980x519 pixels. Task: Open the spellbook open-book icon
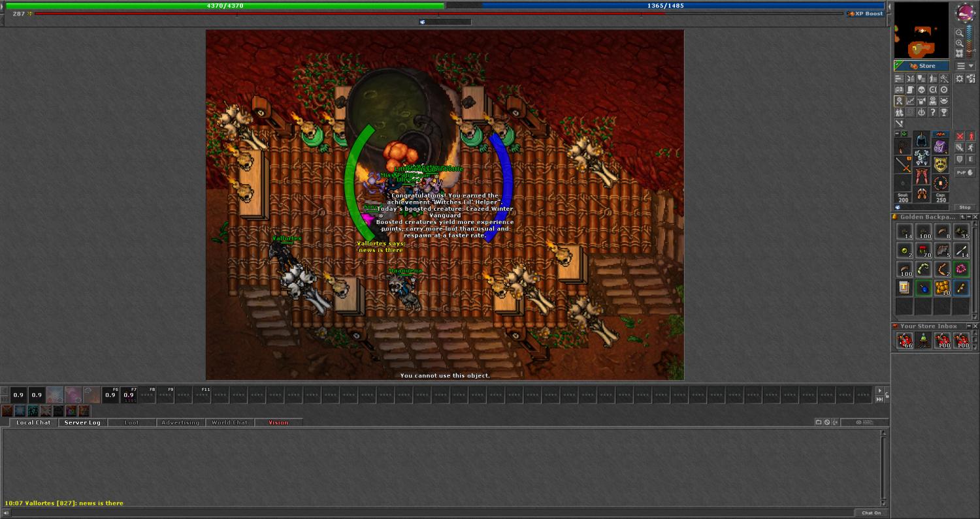click(x=899, y=89)
